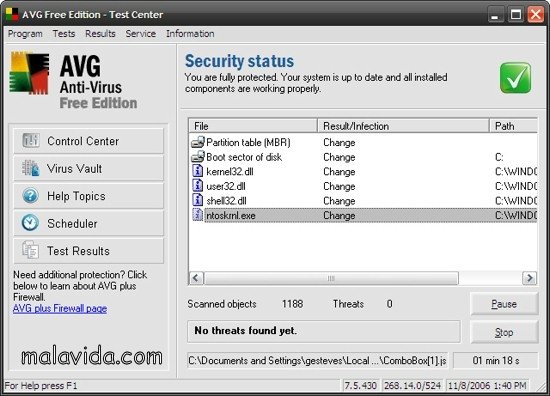Pause the running scan
The width and height of the screenshot is (550, 396).
tap(504, 304)
